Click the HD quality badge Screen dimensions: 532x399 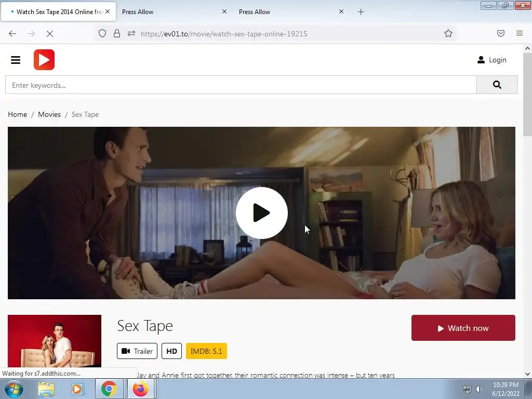(x=171, y=351)
